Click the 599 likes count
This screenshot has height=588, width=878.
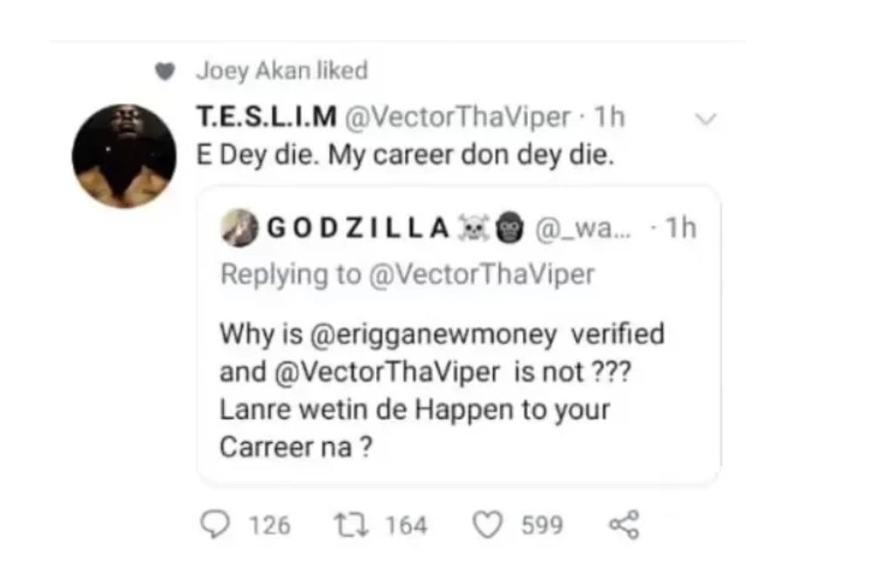tap(542, 525)
